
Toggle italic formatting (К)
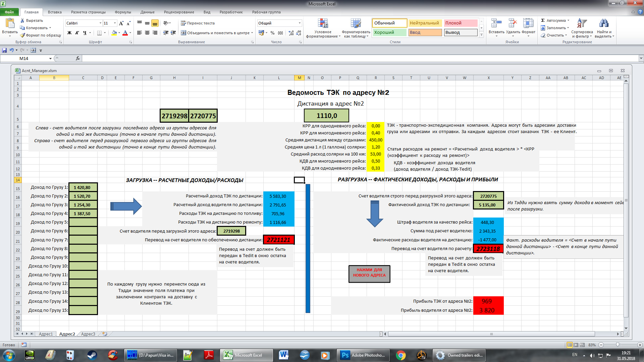tap(77, 33)
